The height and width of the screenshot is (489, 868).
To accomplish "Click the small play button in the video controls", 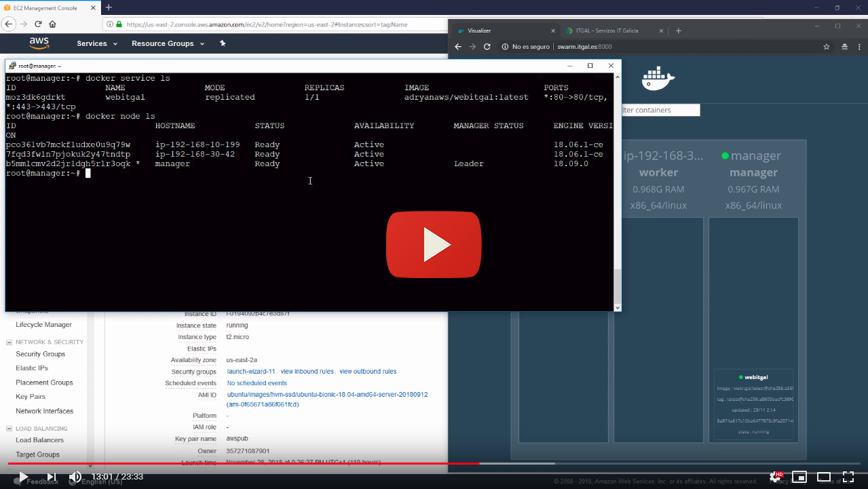I will coord(22,477).
